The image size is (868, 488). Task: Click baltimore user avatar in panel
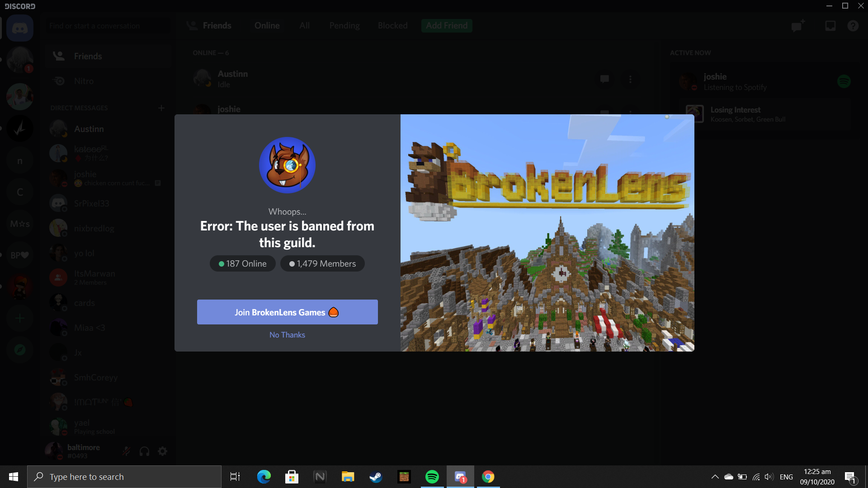[54, 451]
